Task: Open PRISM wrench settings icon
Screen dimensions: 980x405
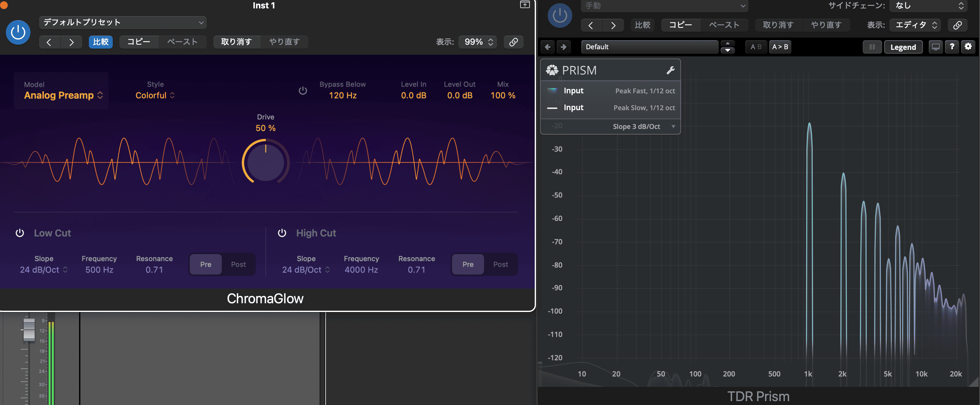Action: point(670,70)
